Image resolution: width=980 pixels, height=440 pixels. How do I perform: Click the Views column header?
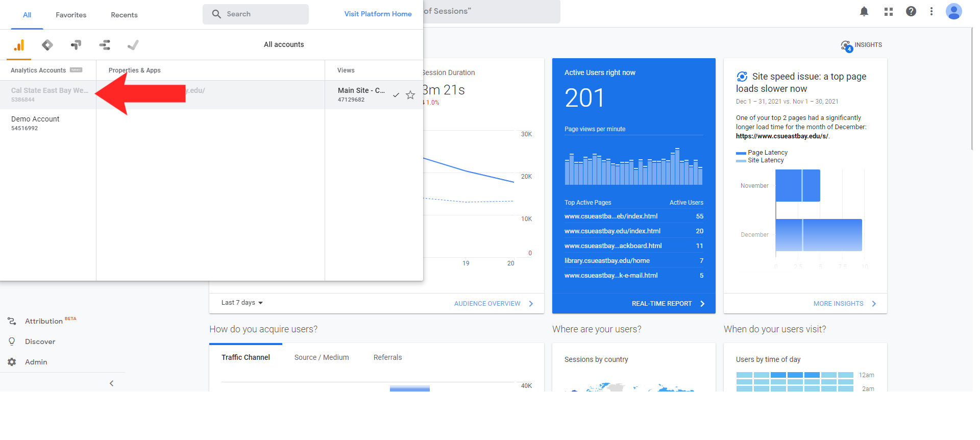click(x=346, y=70)
